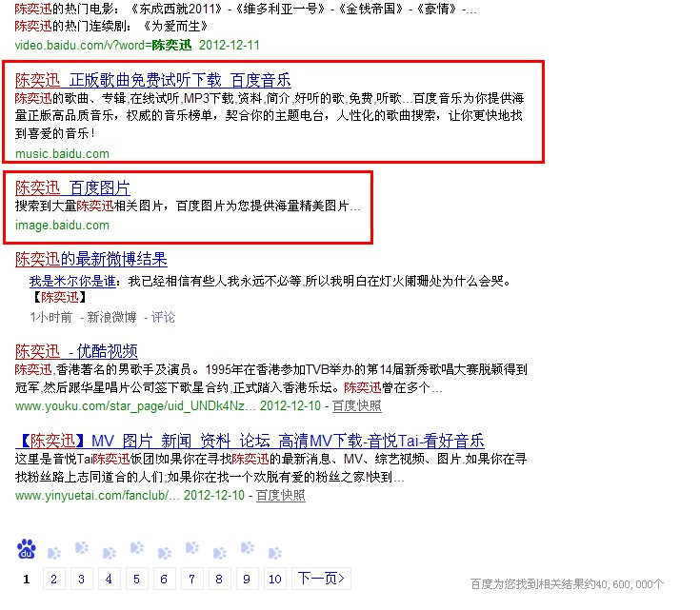Open the 百度音乐 正版歌曲免费试听下载 result title
700x610 pixels.
[152, 80]
